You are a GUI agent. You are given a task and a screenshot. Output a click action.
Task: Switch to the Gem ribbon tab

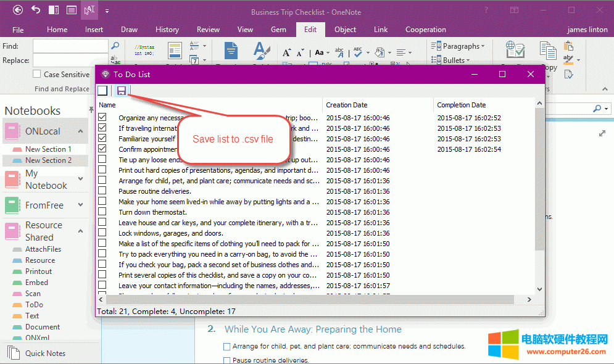click(x=278, y=30)
